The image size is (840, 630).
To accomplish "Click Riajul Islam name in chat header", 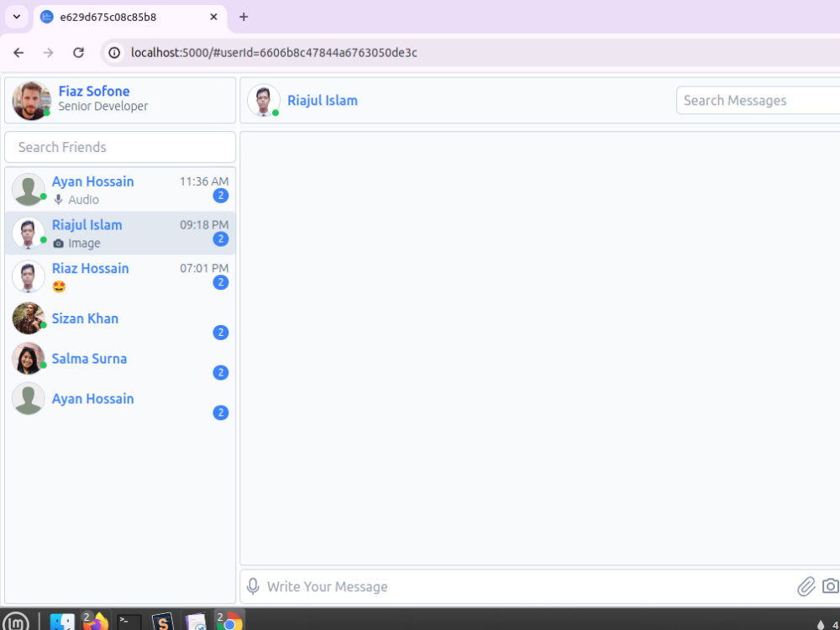I will coord(323,101).
